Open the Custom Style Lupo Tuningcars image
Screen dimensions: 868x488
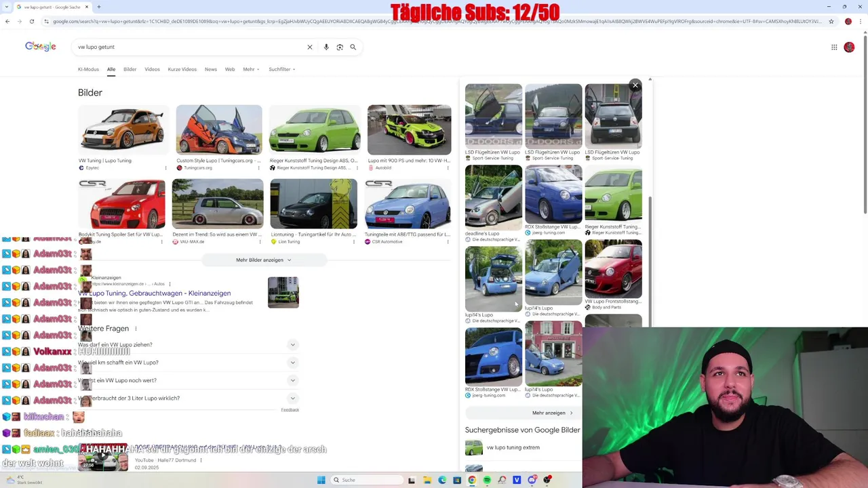coord(219,129)
